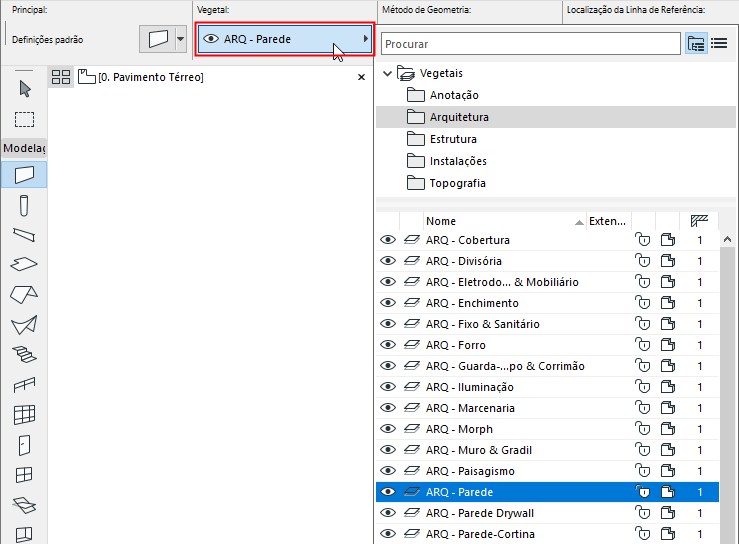Select the Vegetais root folder
Viewport: 739px width, 544px height.
[x=430, y=74]
